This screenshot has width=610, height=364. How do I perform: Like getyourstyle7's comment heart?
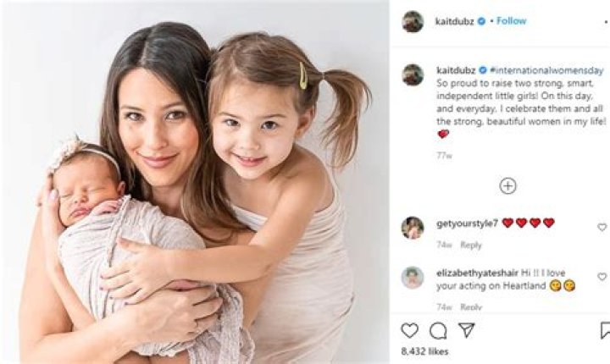click(x=602, y=227)
